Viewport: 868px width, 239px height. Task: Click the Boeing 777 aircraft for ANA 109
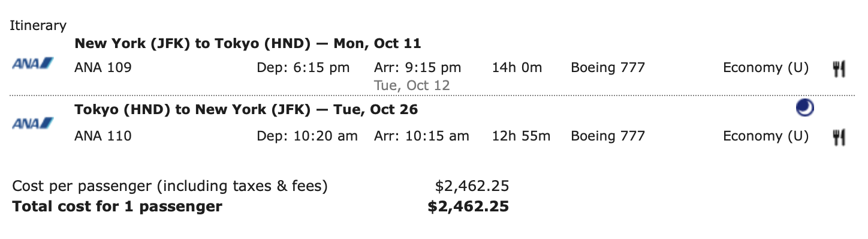(608, 68)
